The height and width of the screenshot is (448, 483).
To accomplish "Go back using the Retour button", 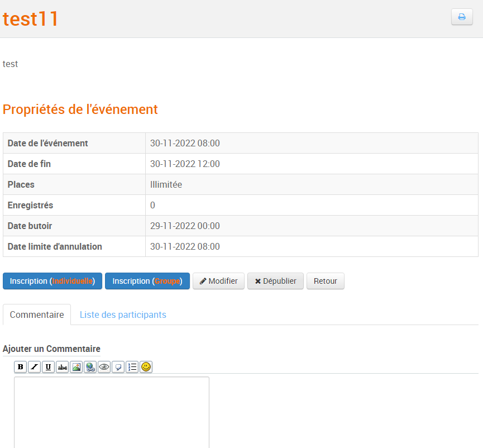I will pos(325,281).
